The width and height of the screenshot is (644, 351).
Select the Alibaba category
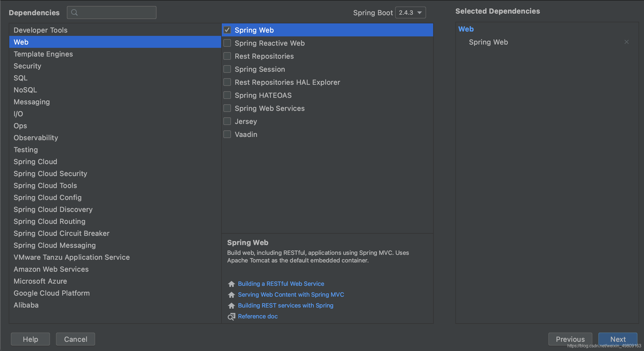coord(115,305)
